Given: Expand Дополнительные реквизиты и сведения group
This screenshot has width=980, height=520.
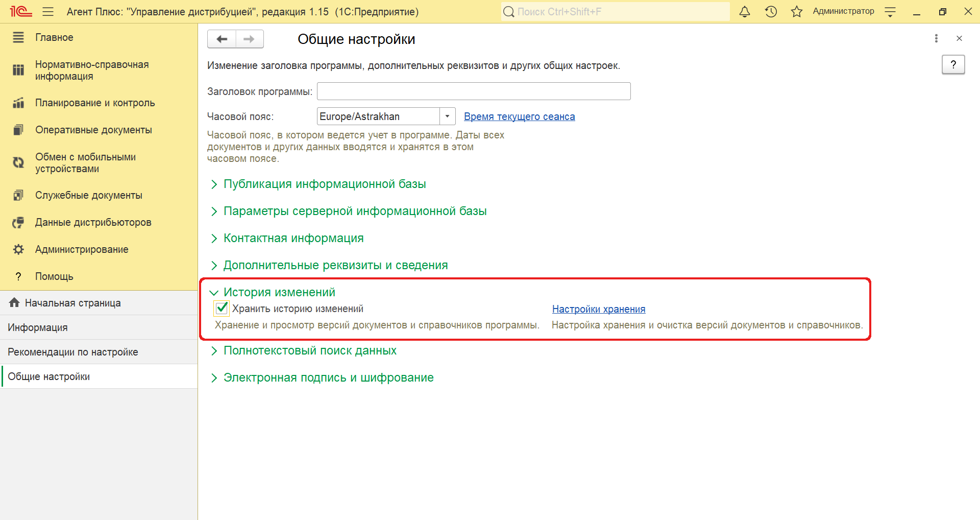Looking at the screenshot, I should (x=329, y=265).
